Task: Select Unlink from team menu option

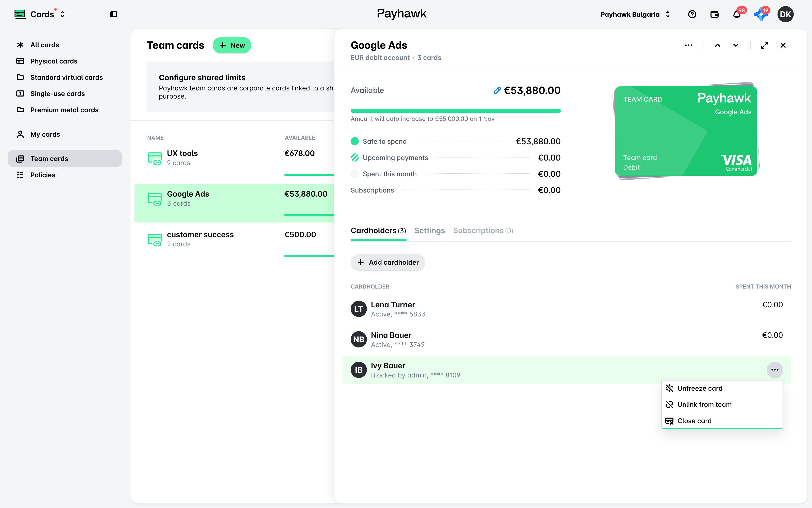Action: point(722,405)
